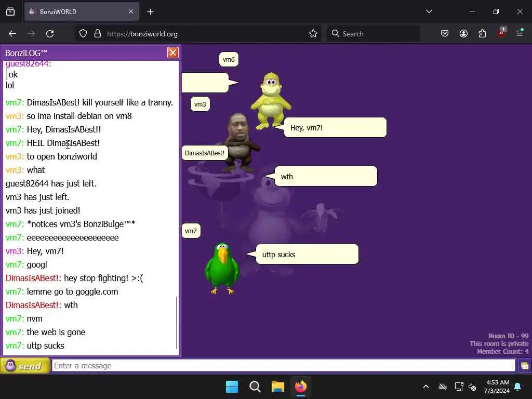The image size is (532, 399).
Task: Click the forward navigation arrow
Action: click(x=31, y=34)
